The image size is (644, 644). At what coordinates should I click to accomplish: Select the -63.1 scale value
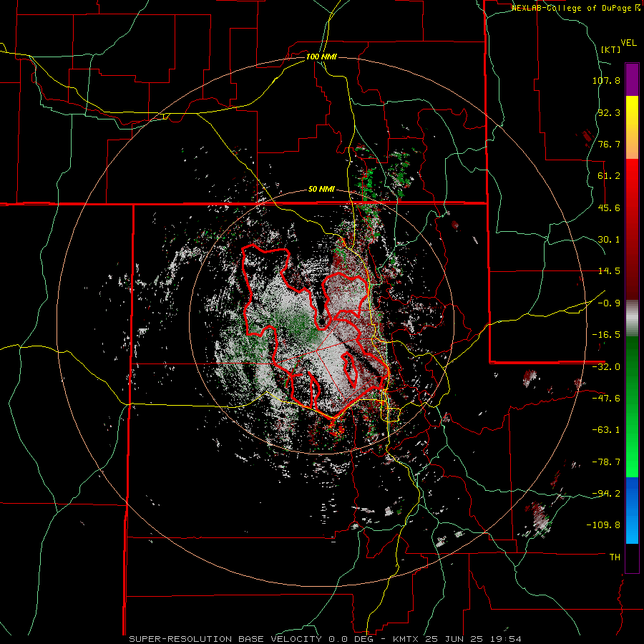click(x=606, y=430)
